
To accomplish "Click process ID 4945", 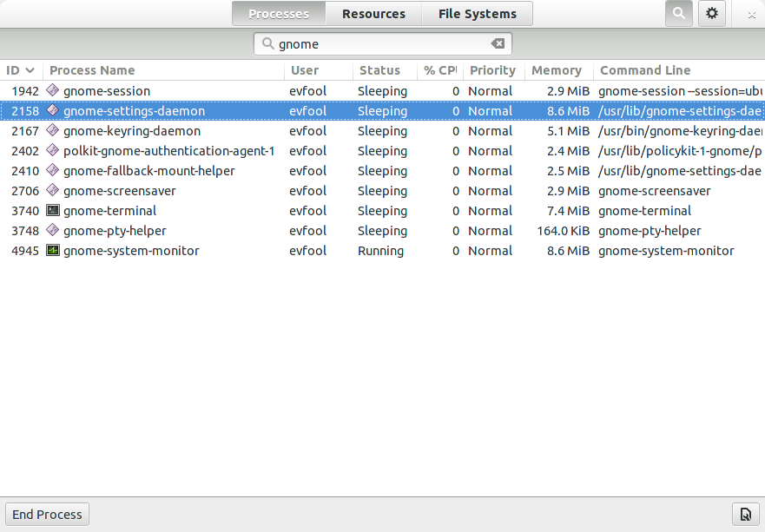I will (25, 251).
